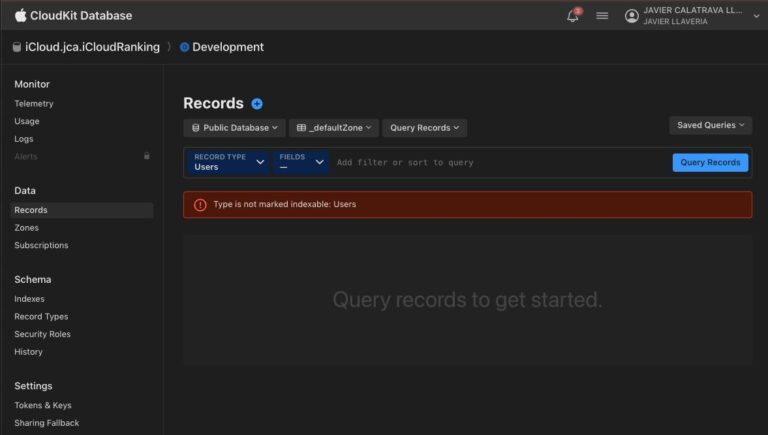
Task: Click the user account avatar icon
Action: (631, 16)
